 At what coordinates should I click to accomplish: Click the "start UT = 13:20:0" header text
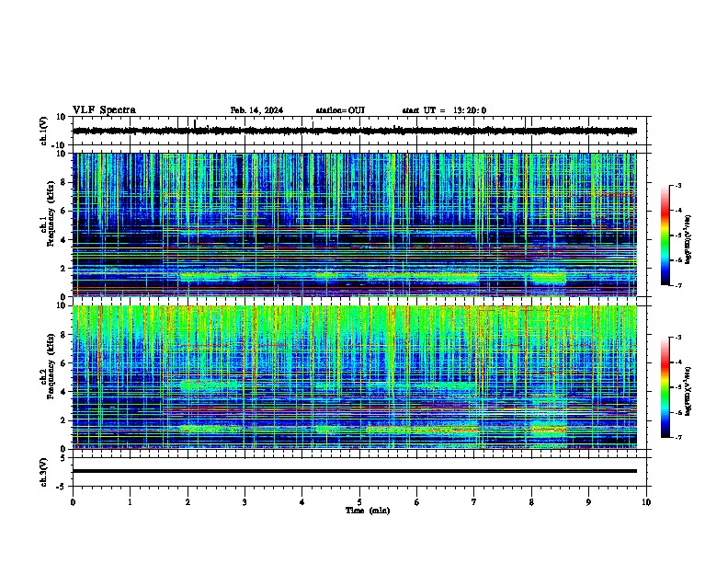[x=444, y=110]
